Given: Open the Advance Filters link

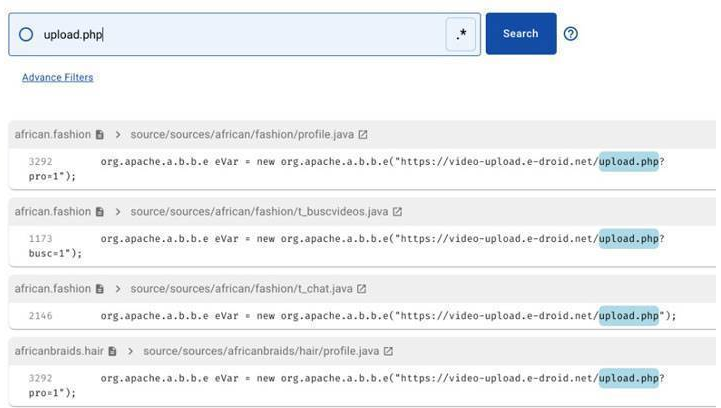Looking at the screenshot, I should (57, 77).
